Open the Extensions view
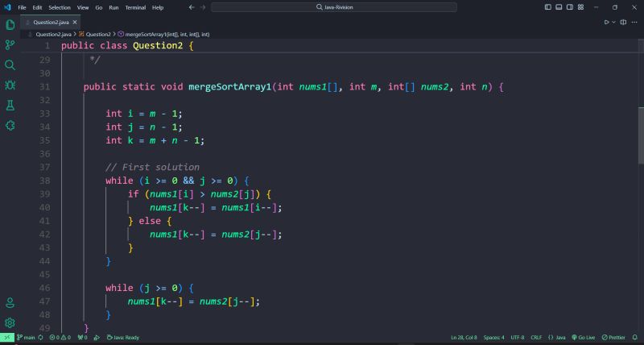This screenshot has width=644, height=345. (x=10, y=126)
